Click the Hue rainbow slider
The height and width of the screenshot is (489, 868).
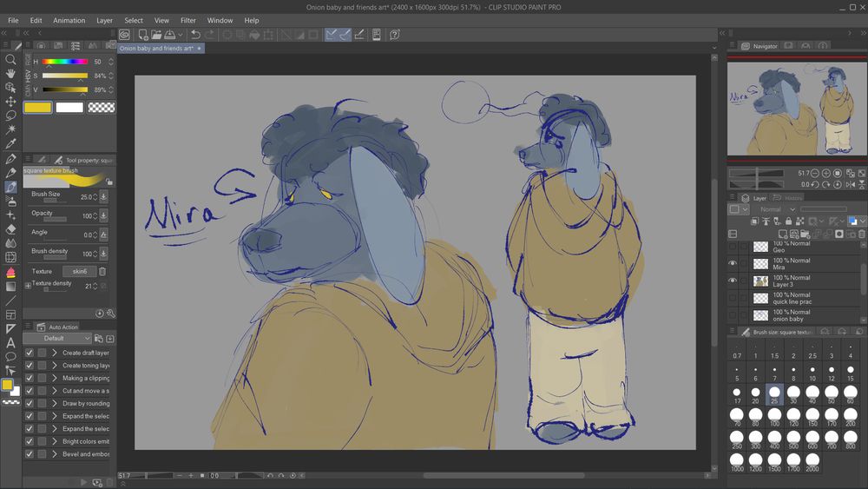pyautogui.click(x=65, y=62)
